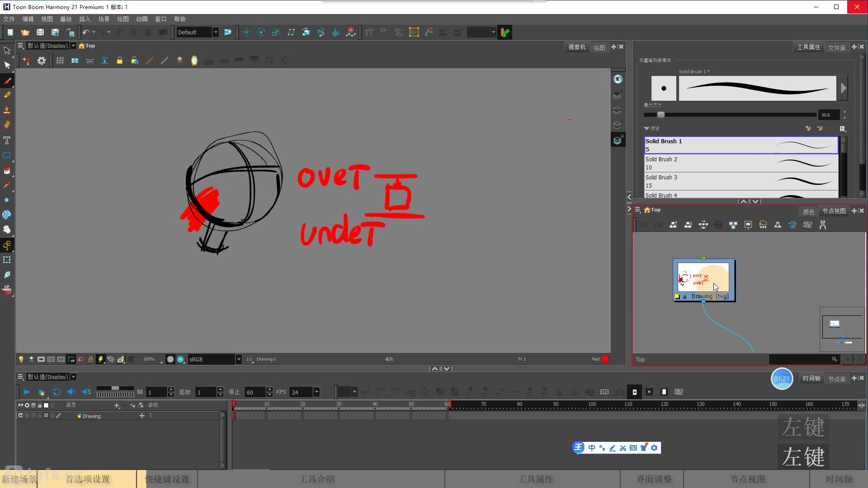Toggle sound playback speaker icon
This screenshot has width=868, height=488.
[x=71, y=392]
